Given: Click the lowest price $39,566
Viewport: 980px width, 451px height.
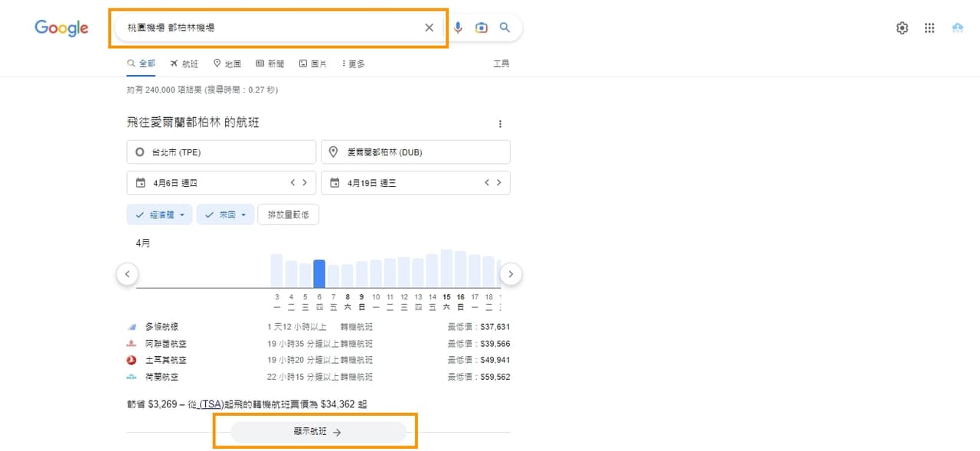Looking at the screenshot, I should click(495, 343).
